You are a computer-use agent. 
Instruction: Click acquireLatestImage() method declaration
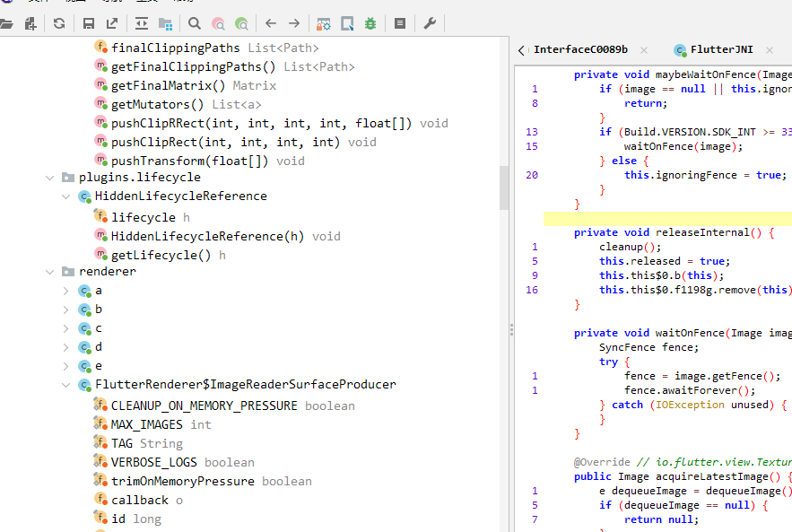(x=683, y=476)
